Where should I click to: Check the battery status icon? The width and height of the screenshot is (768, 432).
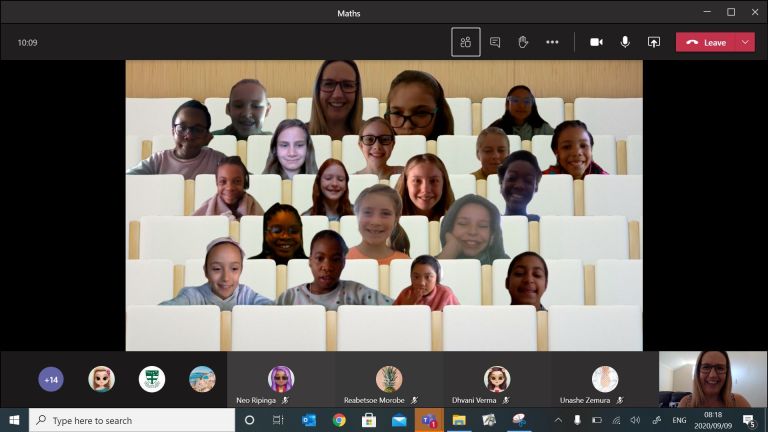click(597, 420)
